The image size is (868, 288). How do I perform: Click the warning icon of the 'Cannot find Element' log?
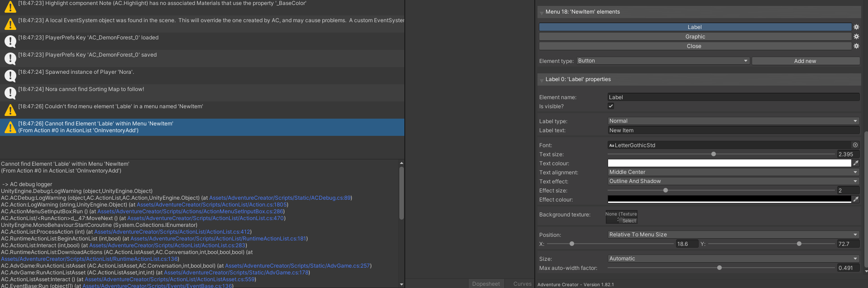10,127
